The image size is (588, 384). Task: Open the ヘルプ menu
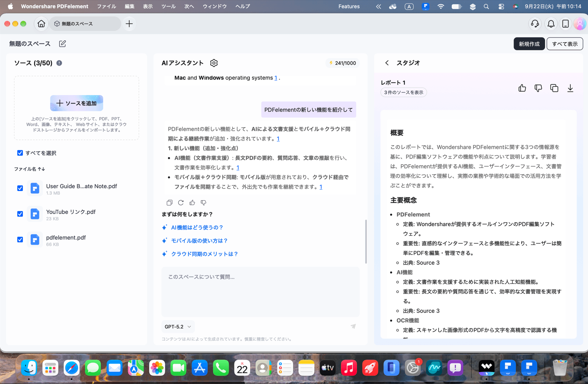pos(243,6)
